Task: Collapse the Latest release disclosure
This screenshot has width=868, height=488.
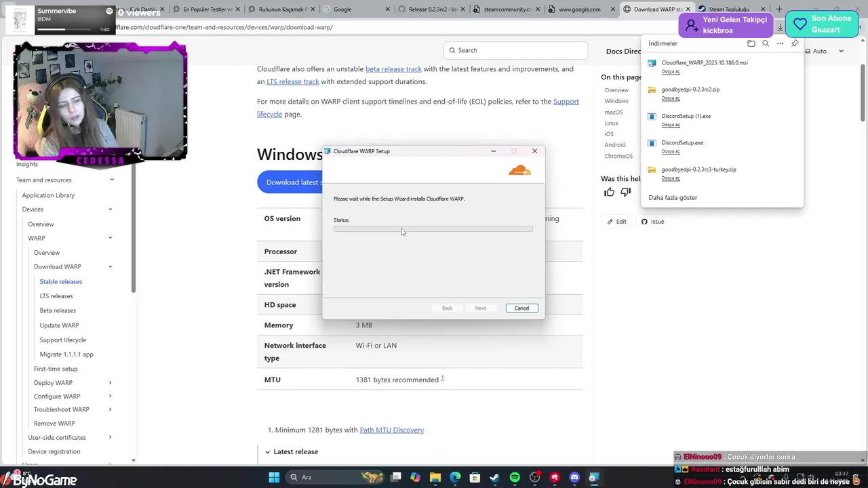Action: pyautogui.click(x=267, y=452)
